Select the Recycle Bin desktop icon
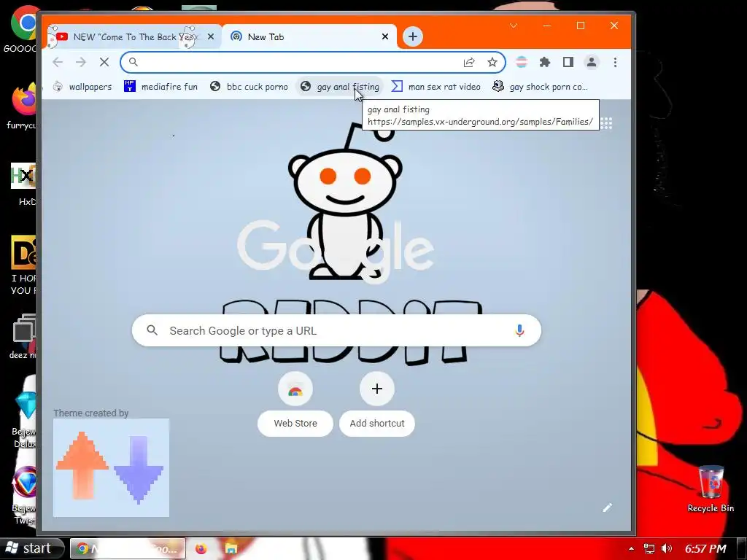 point(711,489)
